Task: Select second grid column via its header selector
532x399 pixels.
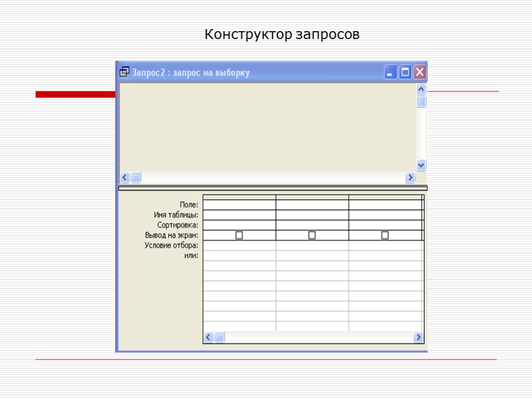Action: [312, 197]
